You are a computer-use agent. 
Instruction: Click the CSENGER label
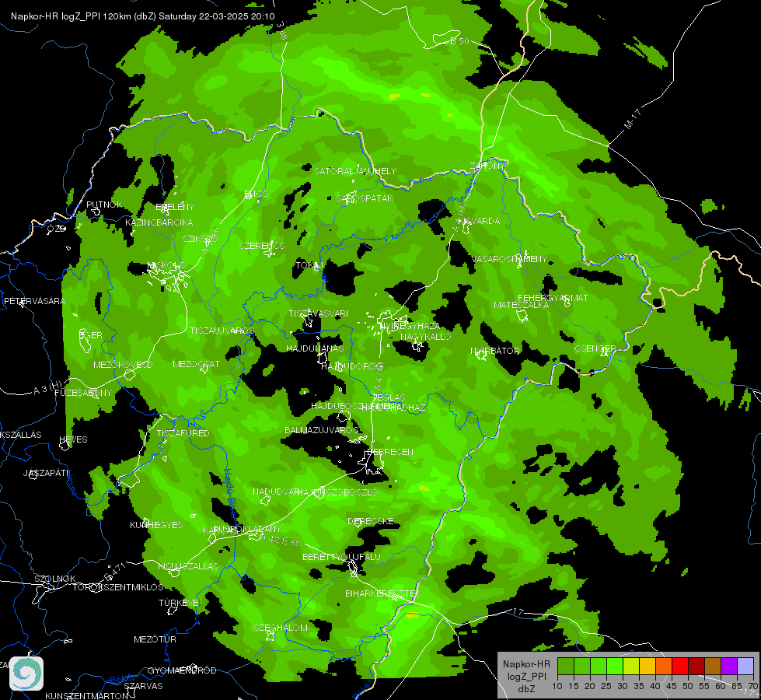click(595, 348)
